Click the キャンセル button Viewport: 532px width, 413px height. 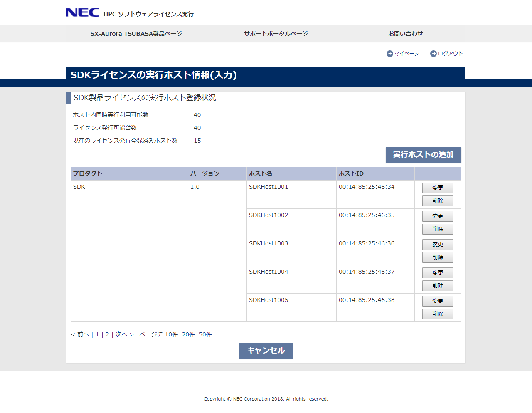click(266, 351)
